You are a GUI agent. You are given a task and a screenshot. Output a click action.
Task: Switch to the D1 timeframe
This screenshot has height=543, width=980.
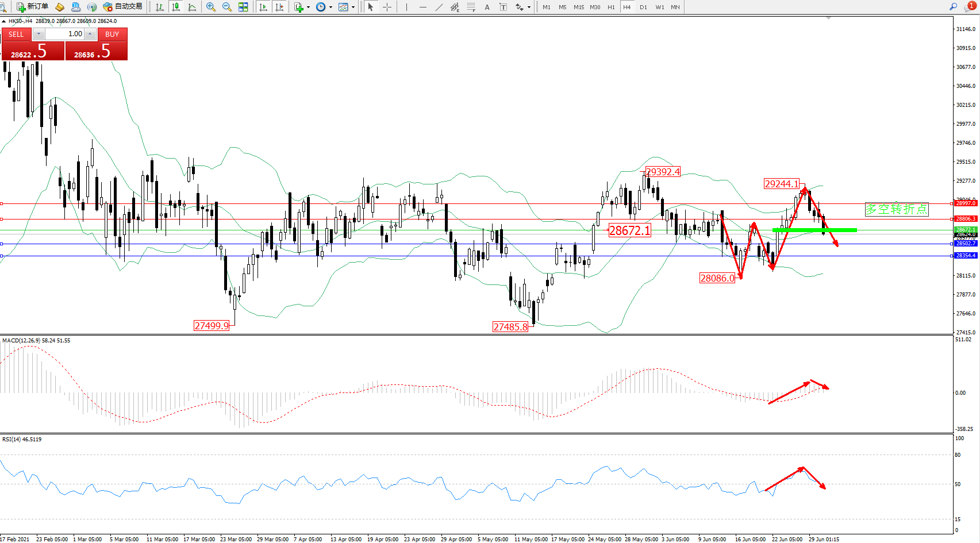(643, 7)
